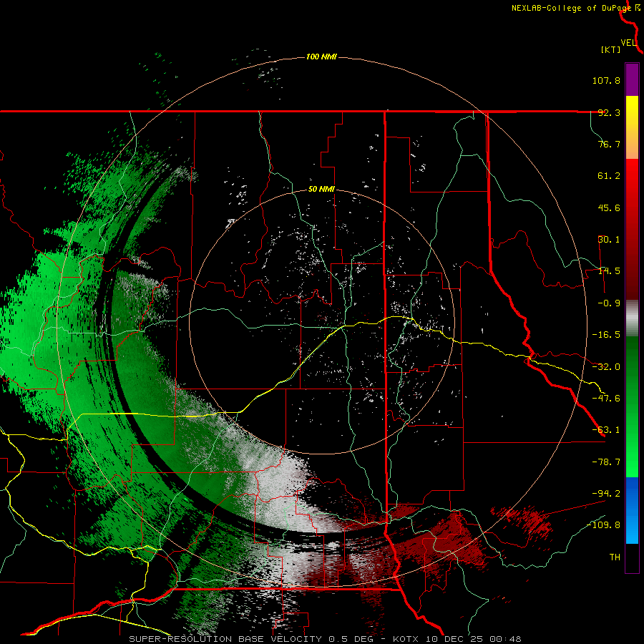Click the 30.1 velocity scale value
Image resolution: width=644 pixels, height=644 pixels.
click(x=609, y=240)
